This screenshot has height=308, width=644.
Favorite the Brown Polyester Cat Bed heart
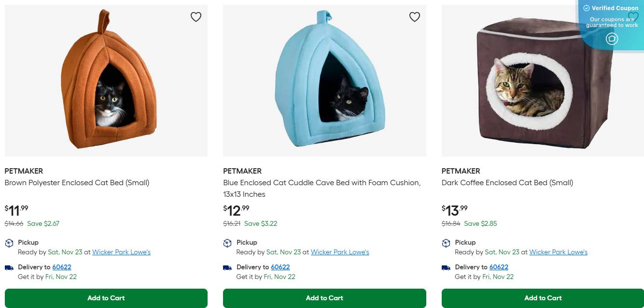pos(196,17)
